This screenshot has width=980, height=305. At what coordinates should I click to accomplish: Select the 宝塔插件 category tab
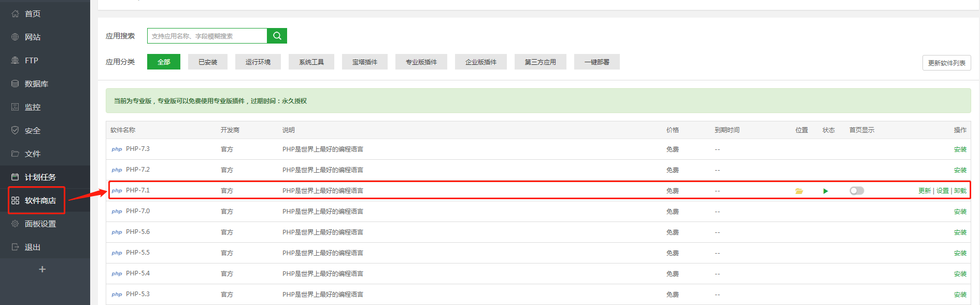[365, 62]
